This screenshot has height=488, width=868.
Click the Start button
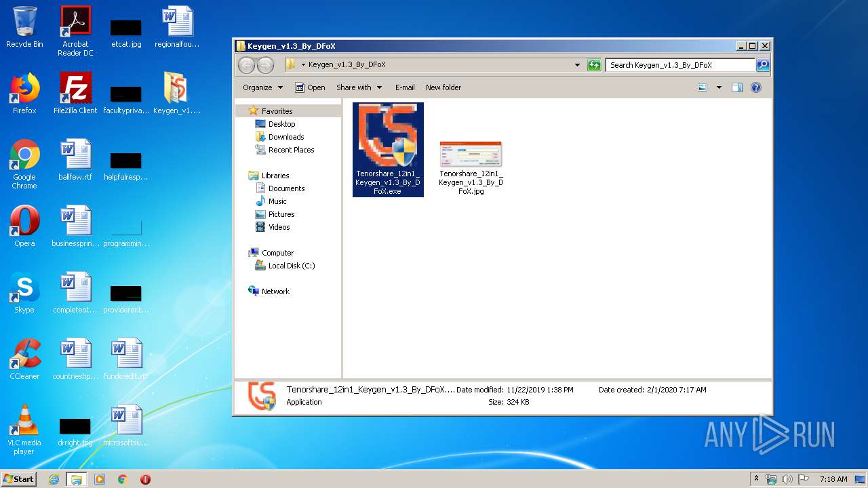coord(18,479)
